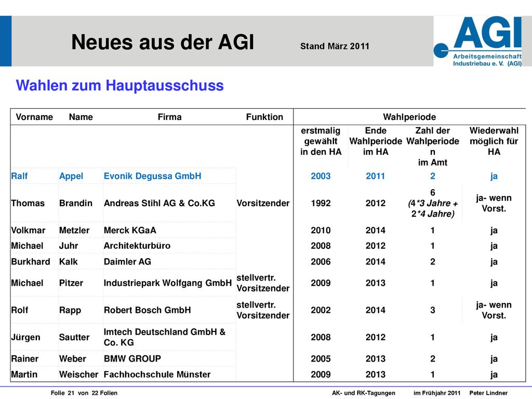This screenshot has height=399, width=532.
Task: Click the year "2006" in Kalk's row
Action: click(x=321, y=262)
